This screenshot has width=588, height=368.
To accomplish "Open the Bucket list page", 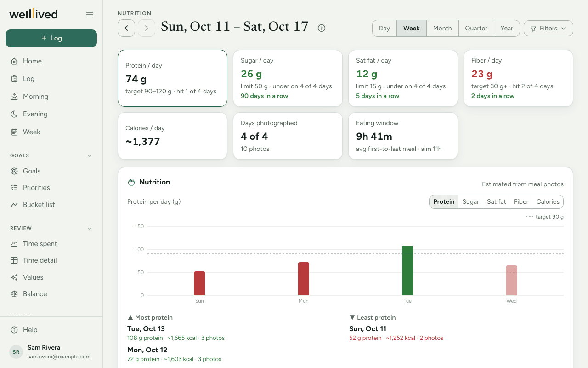I will pos(51,205).
